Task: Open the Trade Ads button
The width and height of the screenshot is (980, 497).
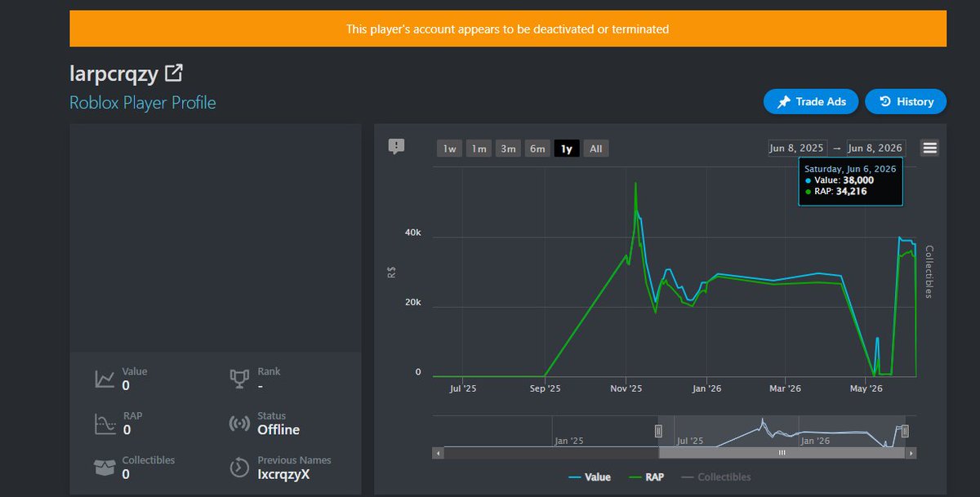Action: (811, 101)
